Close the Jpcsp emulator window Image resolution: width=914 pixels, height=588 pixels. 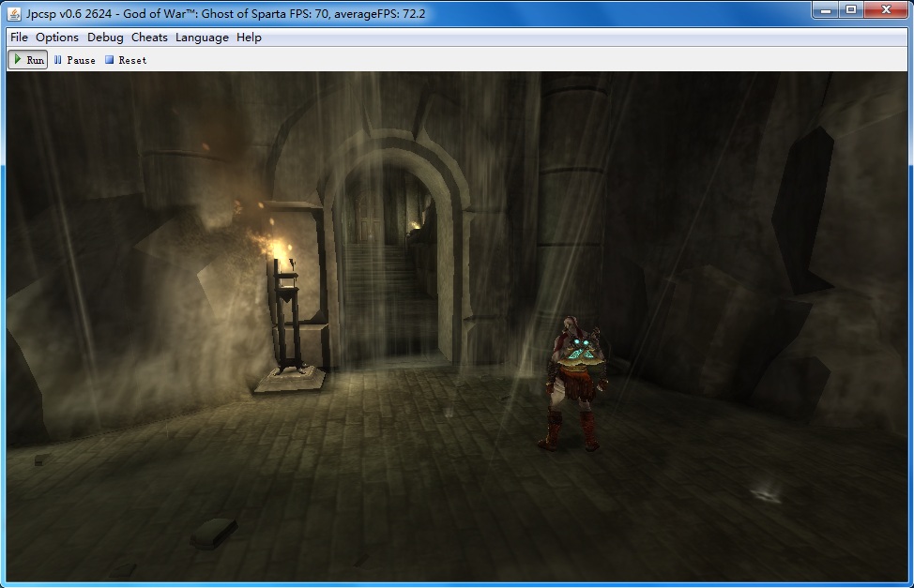885,9
